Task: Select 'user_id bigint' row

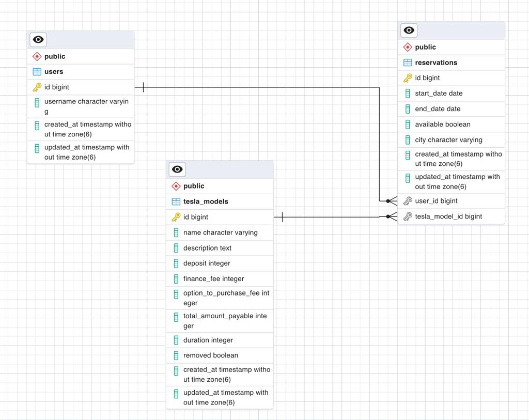Action: pos(452,201)
